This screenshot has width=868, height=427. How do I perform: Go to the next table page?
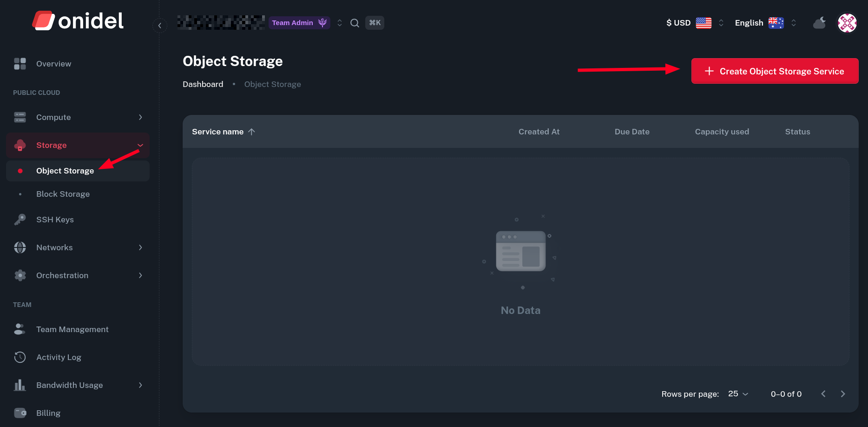(x=842, y=394)
